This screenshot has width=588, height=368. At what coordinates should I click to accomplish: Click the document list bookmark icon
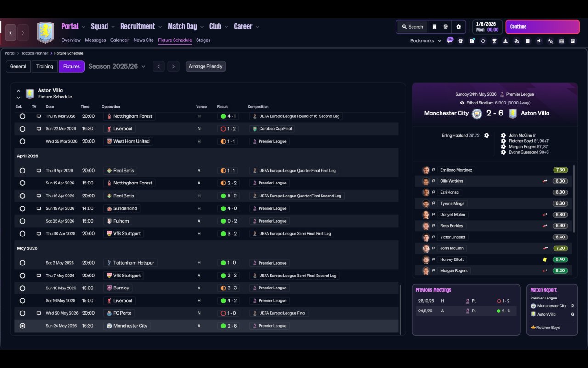[x=528, y=41]
